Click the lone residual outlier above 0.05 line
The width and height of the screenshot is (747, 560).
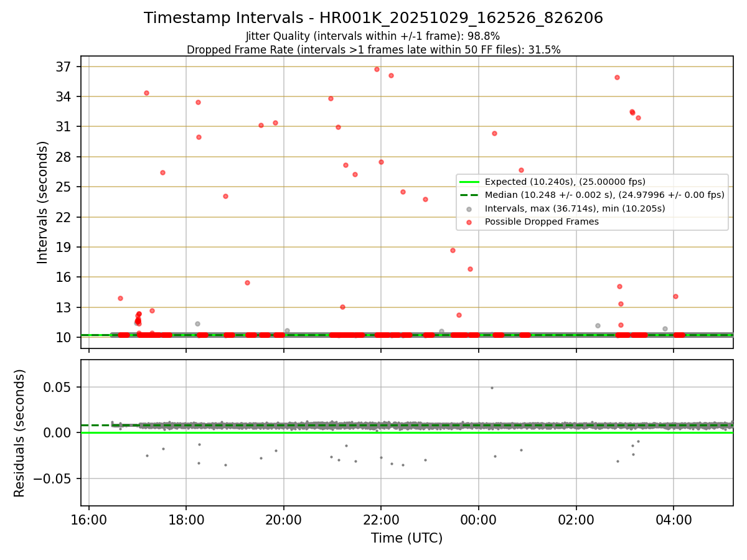(x=492, y=388)
